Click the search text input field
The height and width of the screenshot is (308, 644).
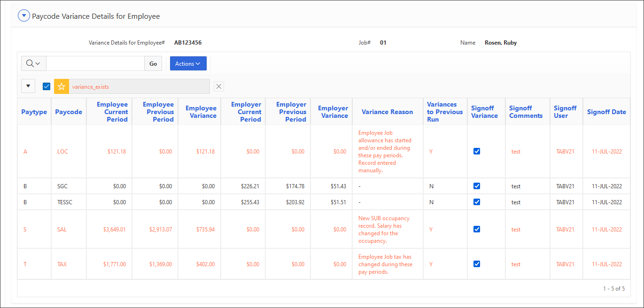(x=95, y=64)
